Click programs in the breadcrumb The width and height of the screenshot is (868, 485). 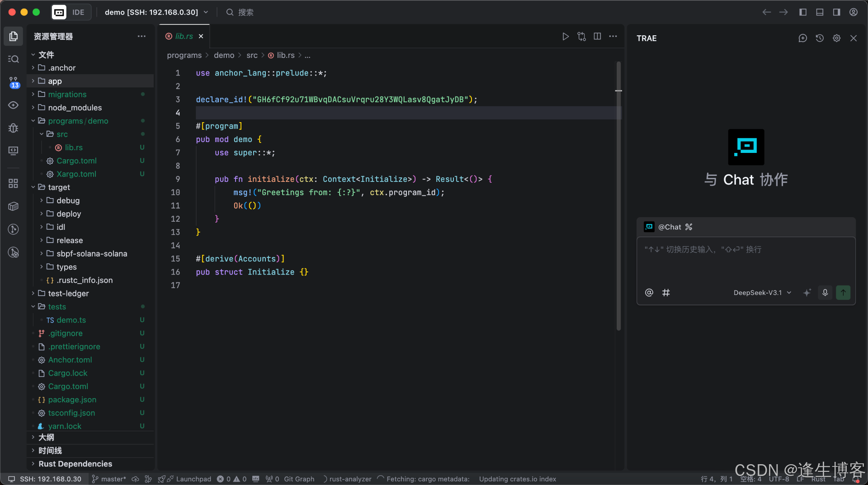click(184, 55)
